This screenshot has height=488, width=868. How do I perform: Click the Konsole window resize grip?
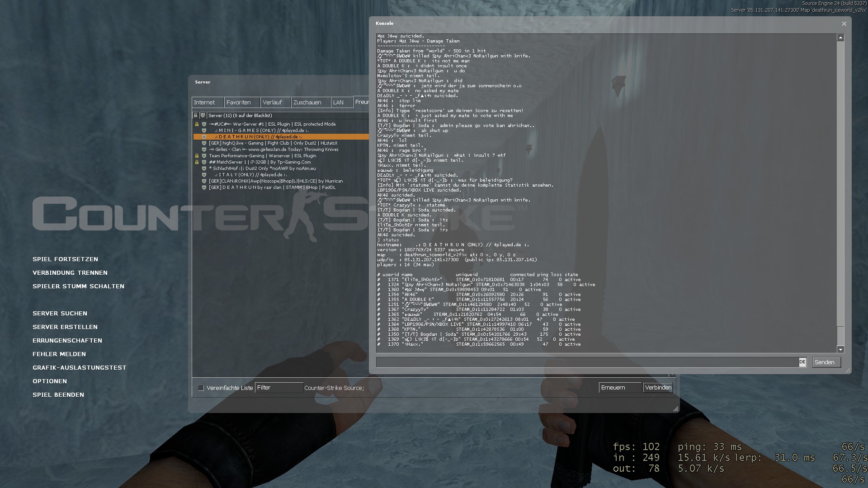coord(848,370)
